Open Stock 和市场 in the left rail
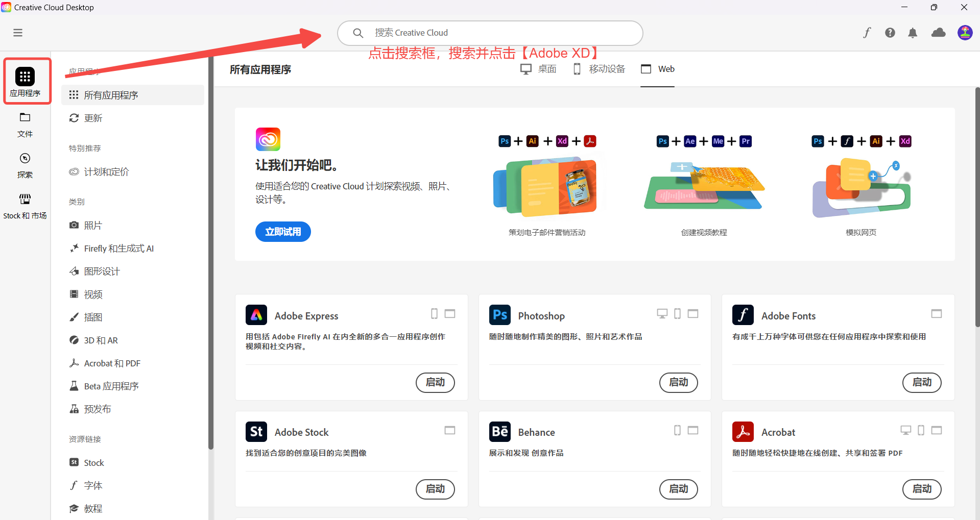Viewport: 980px width, 520px height. click(x=25, y=207)
